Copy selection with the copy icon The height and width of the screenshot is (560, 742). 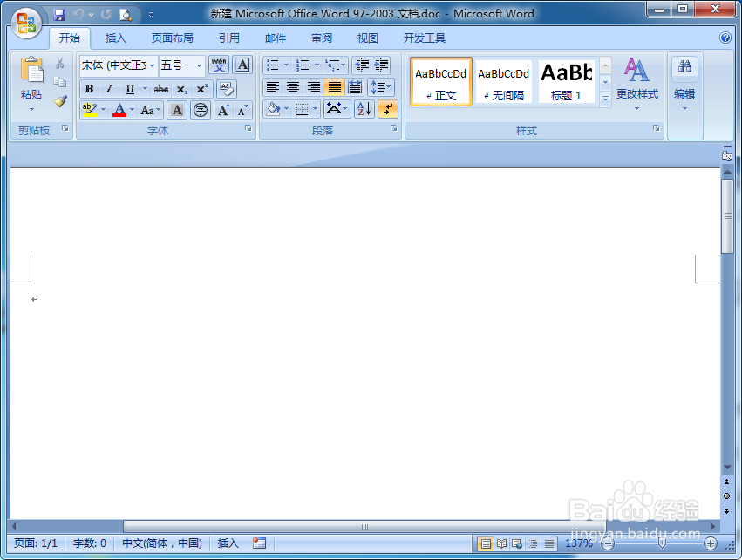click(x=59, y=82)
